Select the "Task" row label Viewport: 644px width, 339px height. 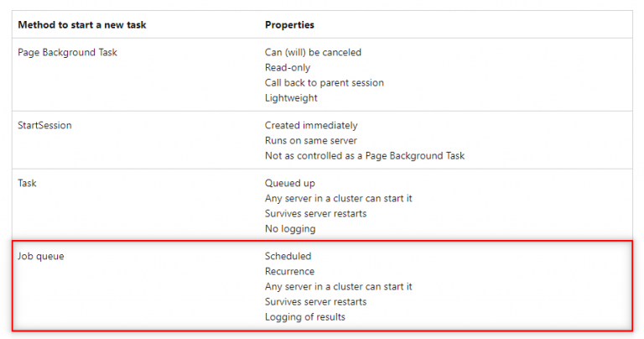[x=29, y=183]
